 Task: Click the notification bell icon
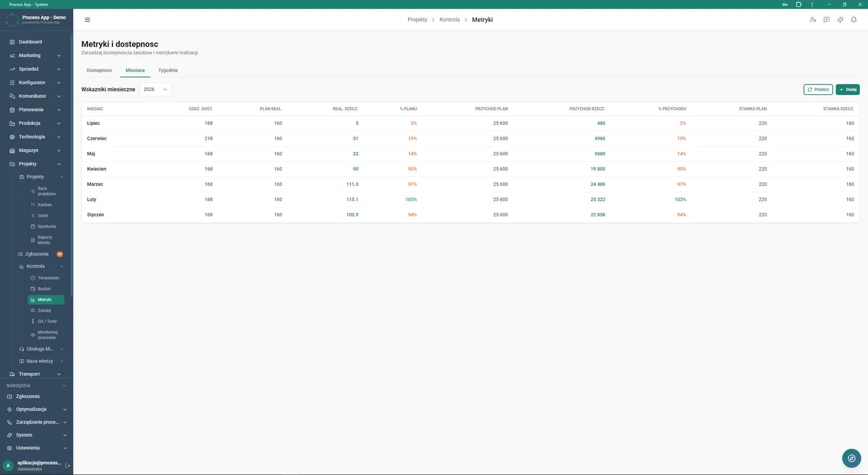853,20
